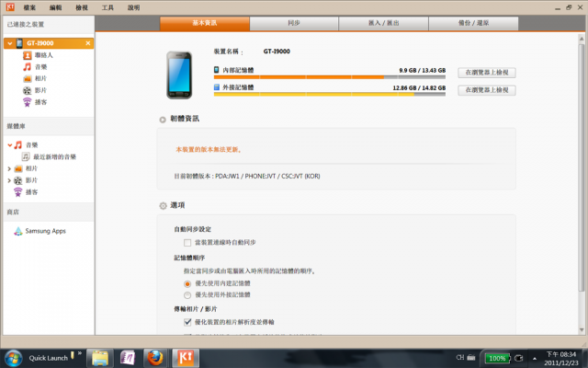Switch to the 匯入/匯出 tab
Viewport: 588px width, 368px height.
coord(384,23)
